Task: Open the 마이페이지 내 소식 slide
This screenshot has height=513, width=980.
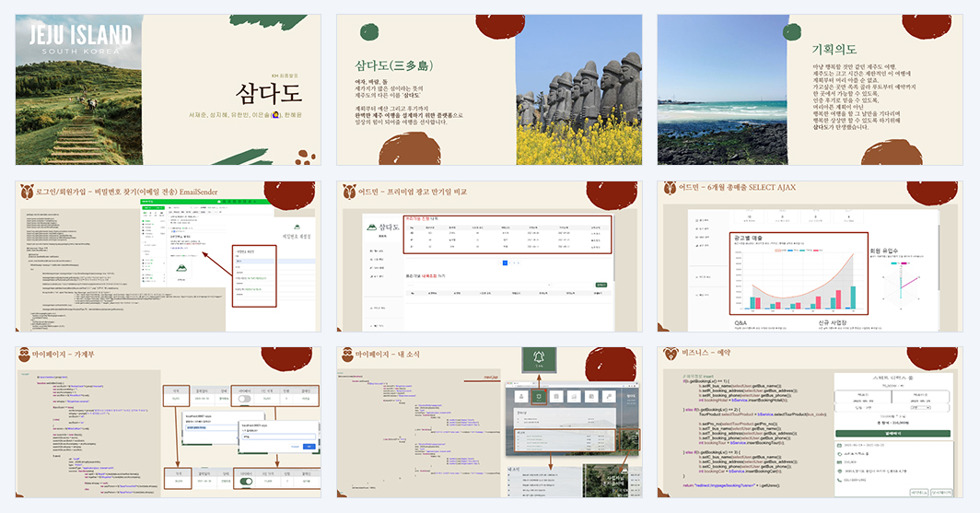Action: click(x=489, y=423)
